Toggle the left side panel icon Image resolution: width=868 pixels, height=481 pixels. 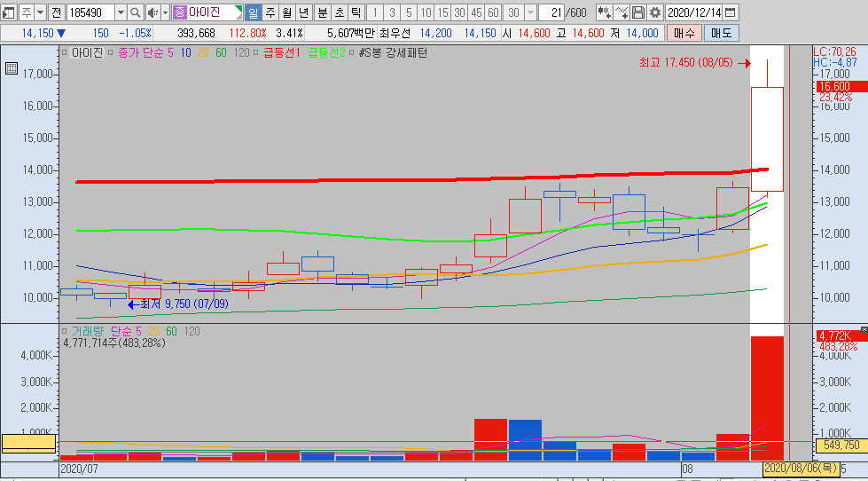click(8, 12)
